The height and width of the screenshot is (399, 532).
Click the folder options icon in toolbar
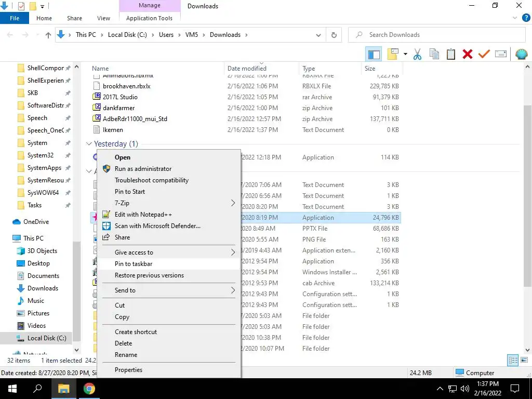click(393, 54)
